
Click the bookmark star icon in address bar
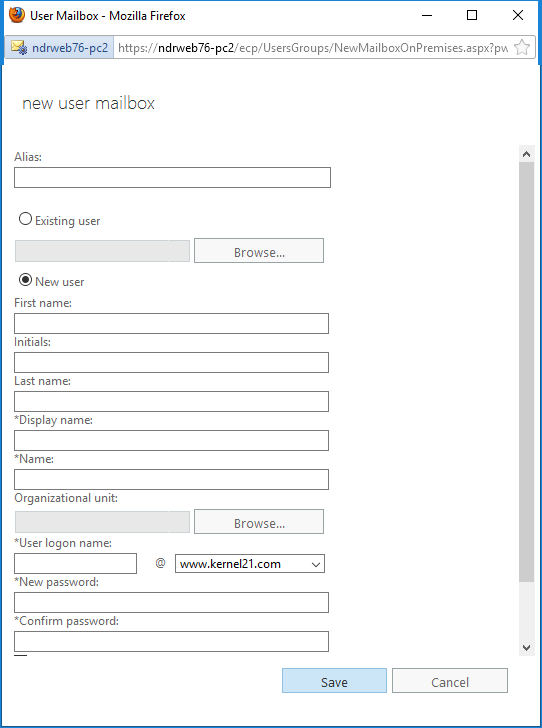click(522, 48)
